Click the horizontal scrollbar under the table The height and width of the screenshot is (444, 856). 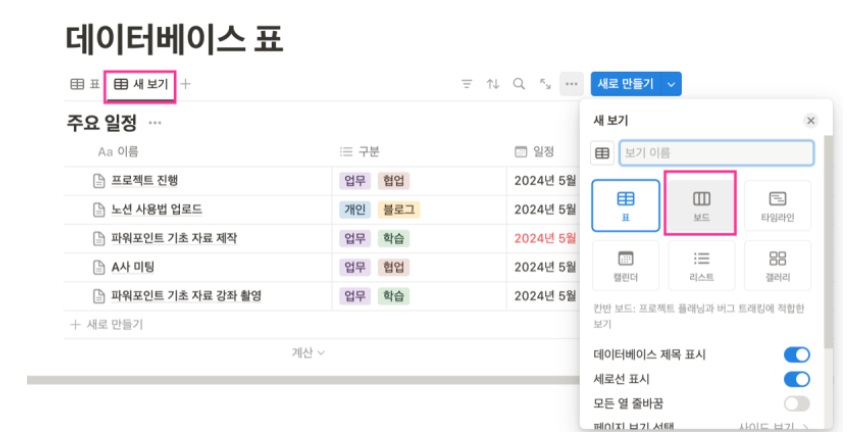(303, 380)
